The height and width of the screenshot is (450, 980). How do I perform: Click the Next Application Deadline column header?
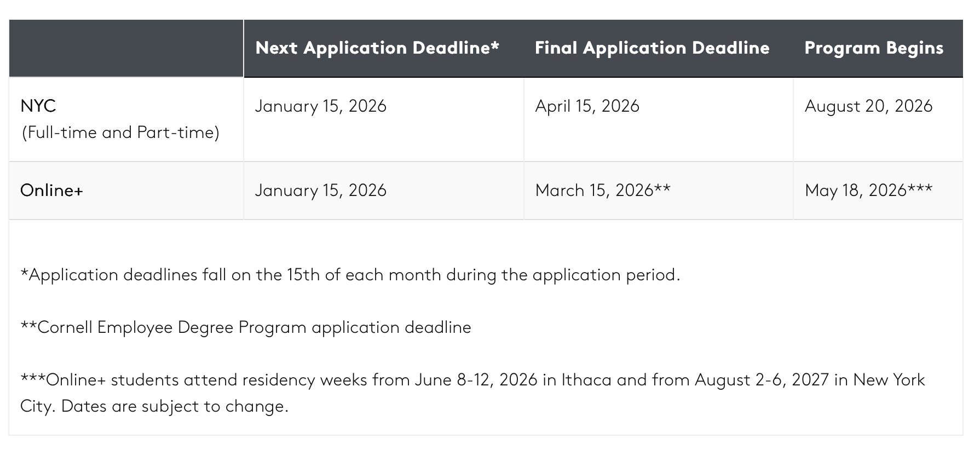click(x=377, y=48)
